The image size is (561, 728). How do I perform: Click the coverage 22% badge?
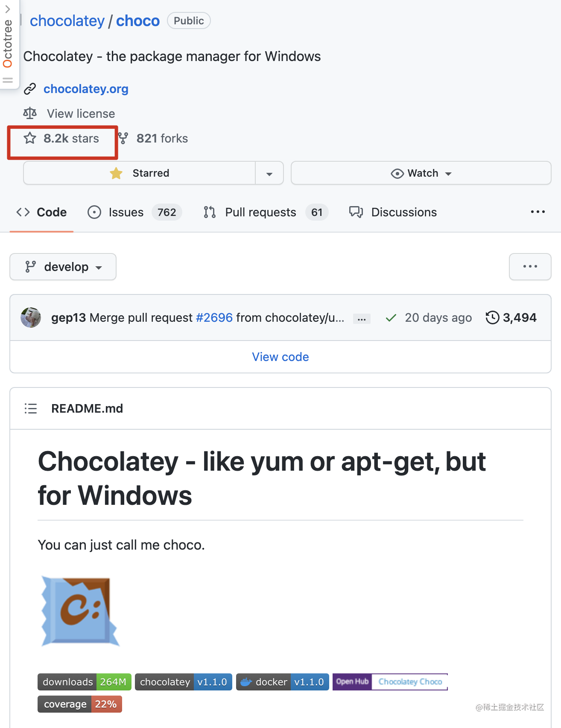(80, 704)
